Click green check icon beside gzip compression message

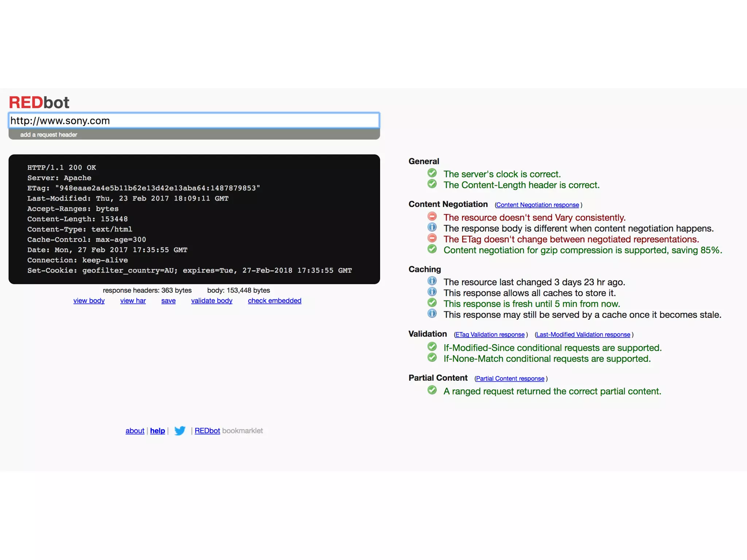coord(432,249)
